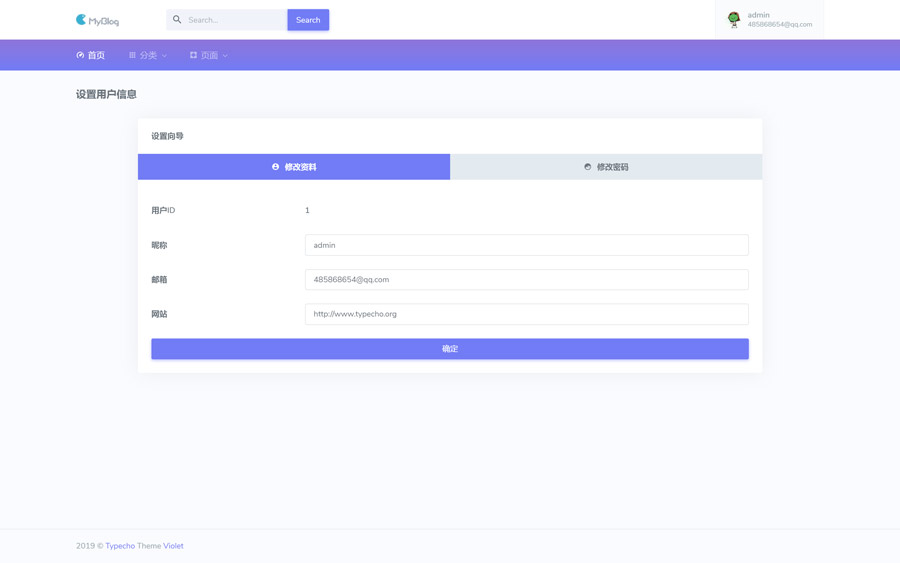Click into the 网站 URL field

526,314
